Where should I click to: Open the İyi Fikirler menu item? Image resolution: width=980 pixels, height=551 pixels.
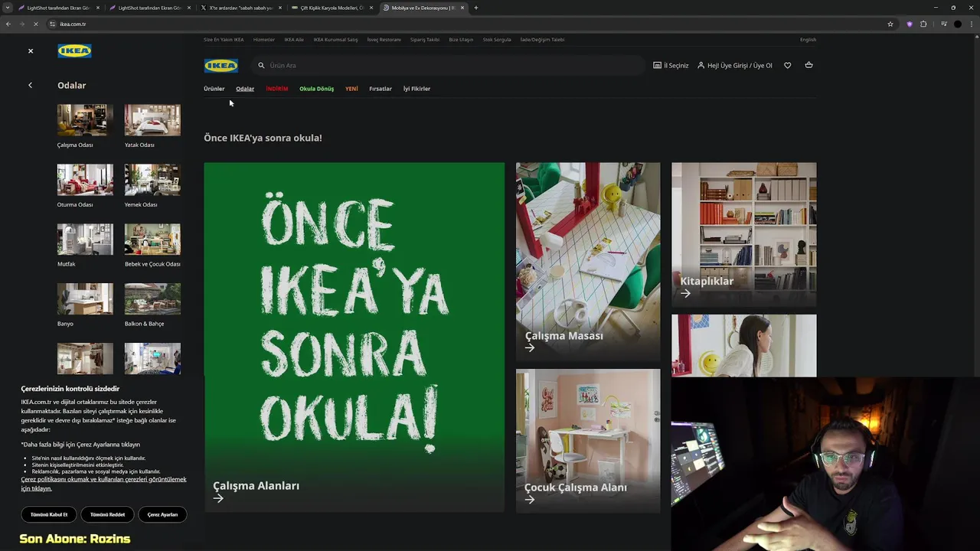[x=416, y=89]
